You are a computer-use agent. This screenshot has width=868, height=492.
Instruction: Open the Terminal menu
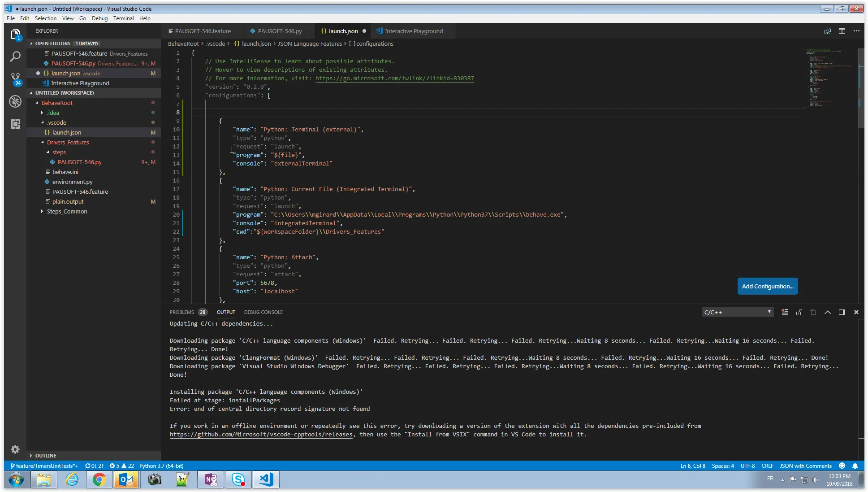point(123,18)
